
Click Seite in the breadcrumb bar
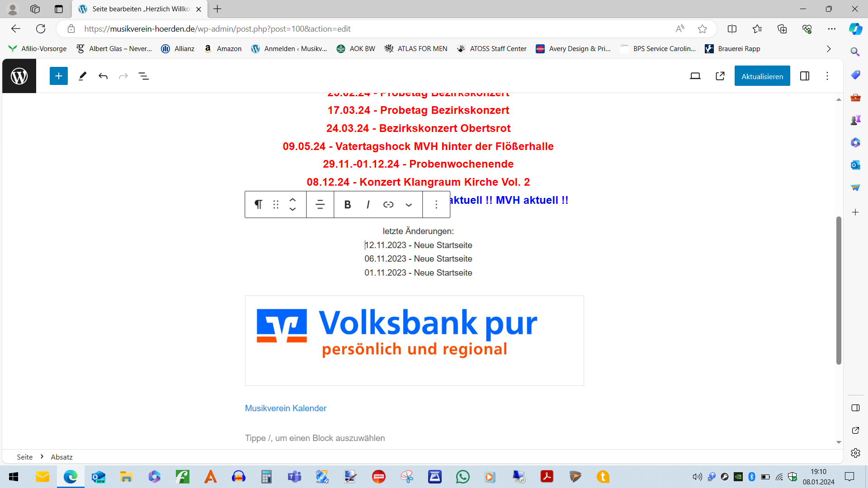(x=24, y=457)
